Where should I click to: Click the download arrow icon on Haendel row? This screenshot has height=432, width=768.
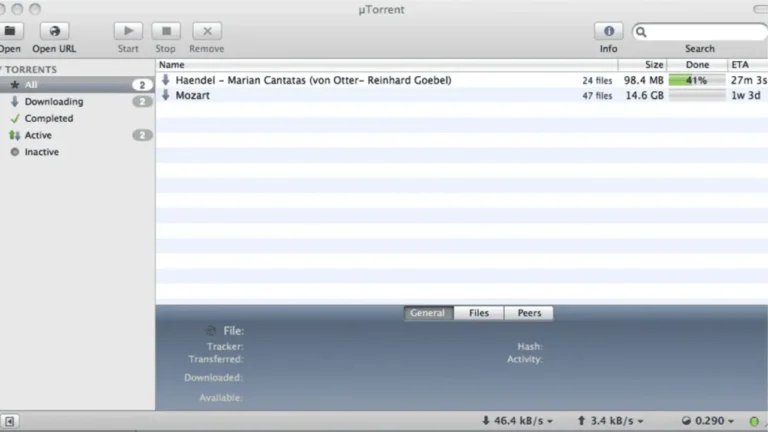tap(166, 80)
